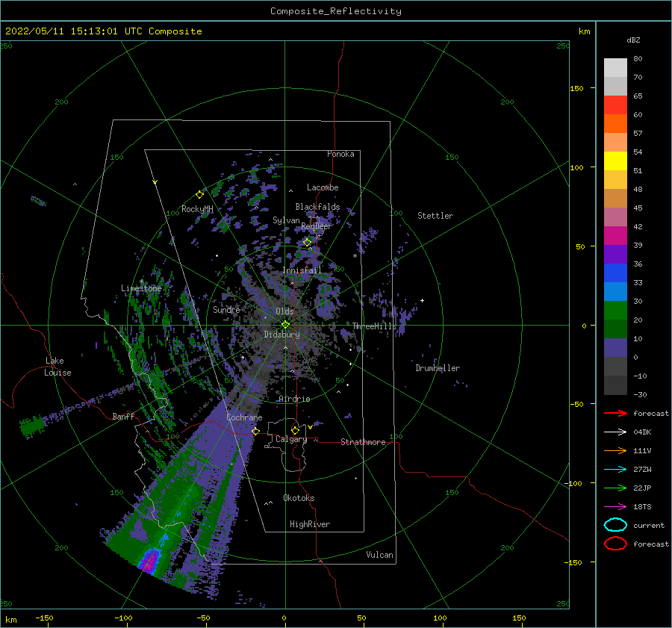Select the bright green 30 dBZ swatch
This screenshot has width=672, height=628.
(615, 310)
